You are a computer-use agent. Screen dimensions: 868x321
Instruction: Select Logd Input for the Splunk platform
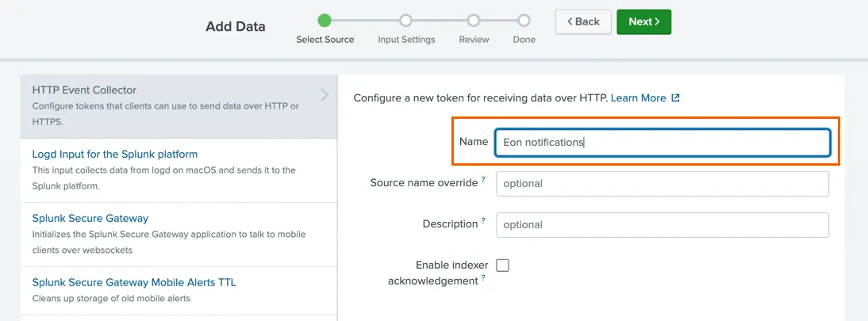[114, 154]
